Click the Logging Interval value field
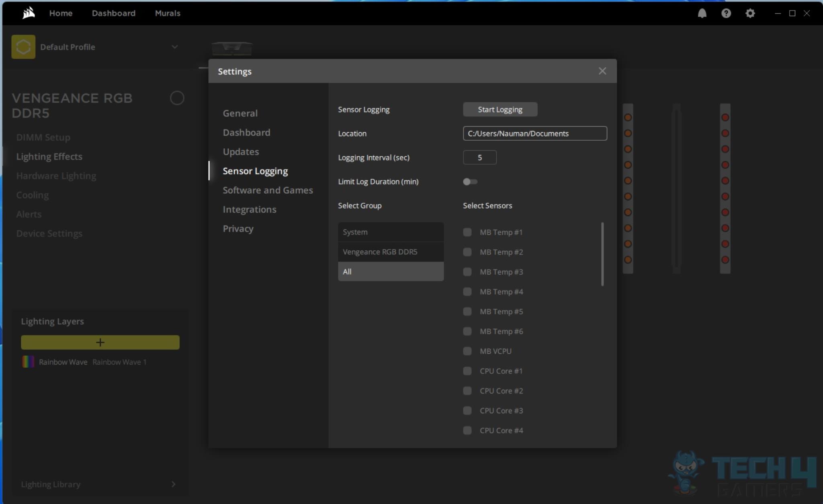Screen dimensions: 823x504 coord(479,158)
